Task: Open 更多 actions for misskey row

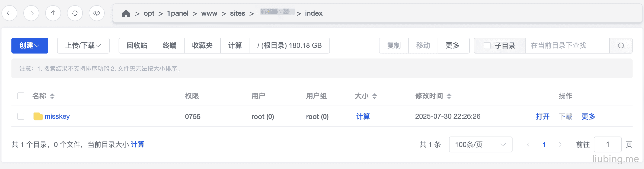Action: 588,116
